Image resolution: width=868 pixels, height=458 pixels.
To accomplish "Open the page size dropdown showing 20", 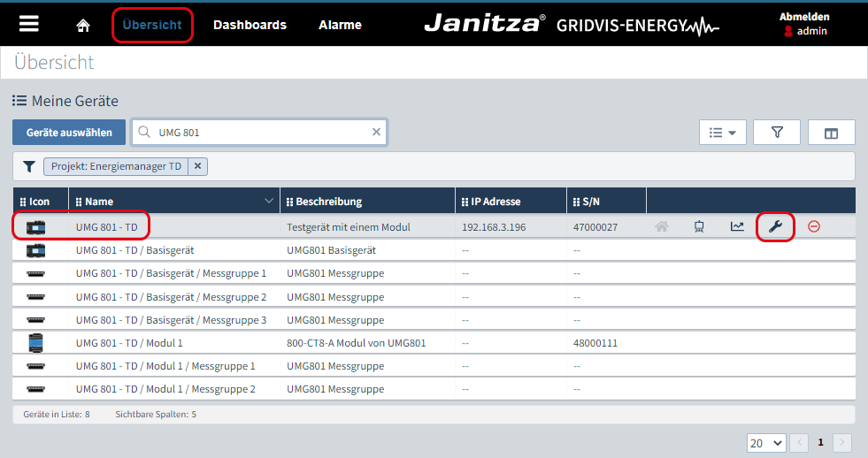I will [x=766, y=442].
